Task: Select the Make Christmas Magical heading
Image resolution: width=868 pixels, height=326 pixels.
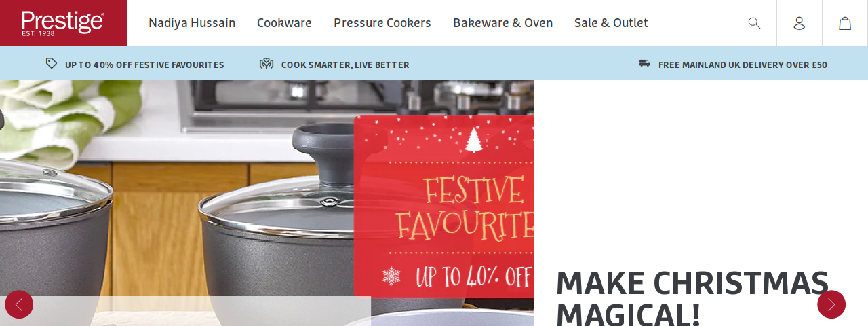Action: (x=692, y=297)
